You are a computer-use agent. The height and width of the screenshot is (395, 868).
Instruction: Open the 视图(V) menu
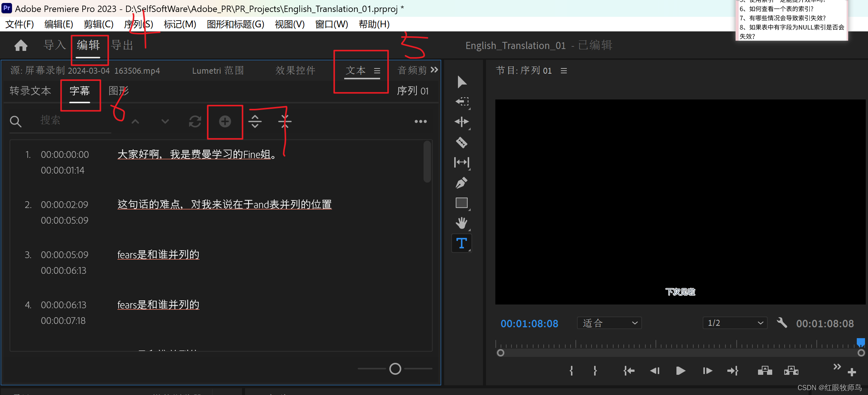point(290,24)
